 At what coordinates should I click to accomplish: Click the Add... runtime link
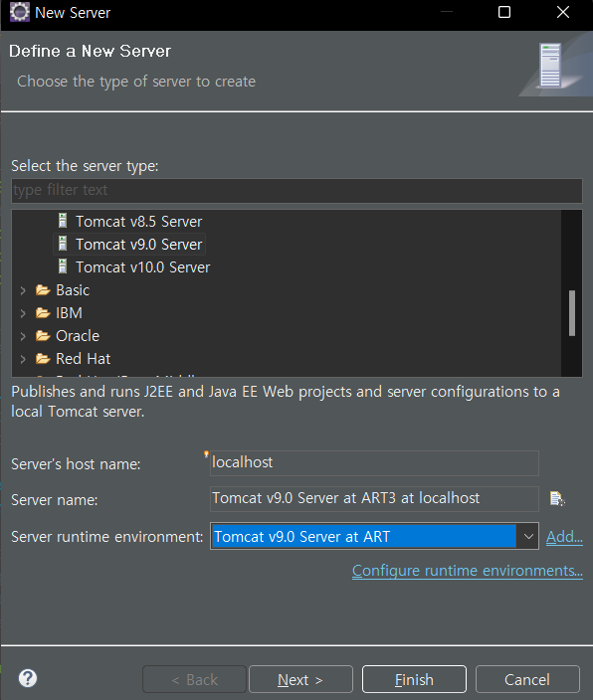point(564,537)
